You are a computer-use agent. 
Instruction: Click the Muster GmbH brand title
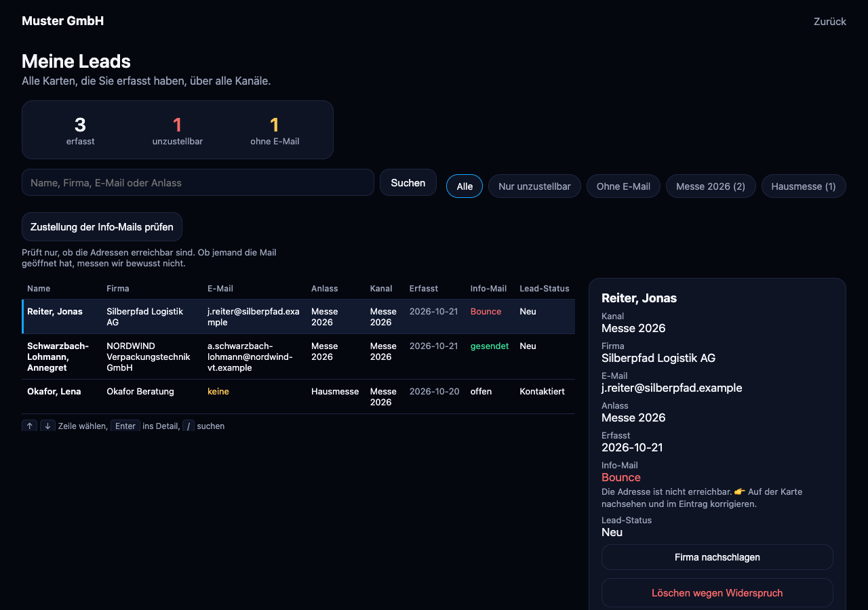(x=62, y=21)
